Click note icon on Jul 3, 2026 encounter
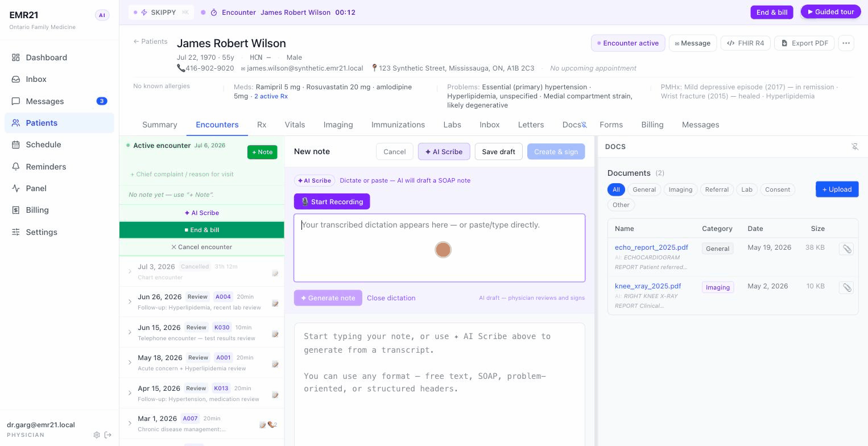 (275, 273)
